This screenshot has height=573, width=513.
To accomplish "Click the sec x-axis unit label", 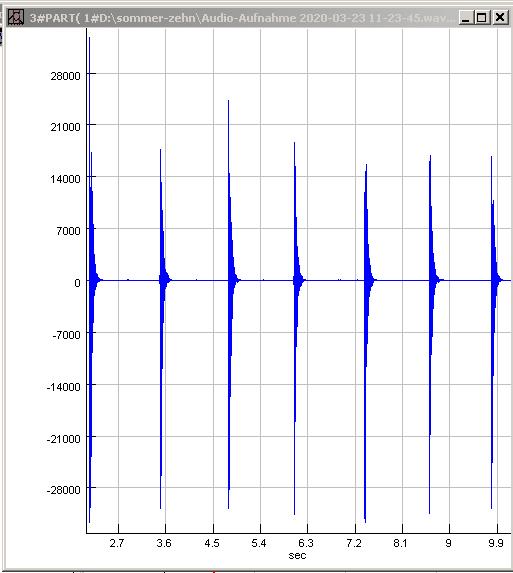I will (x=297, y=556).
